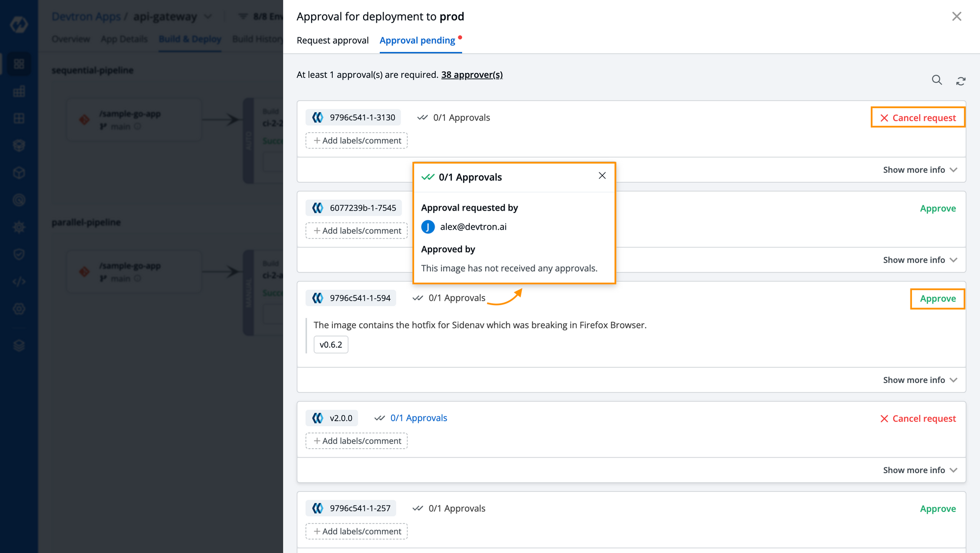Open the code editor icon in dimmed sidebar
Viewport: 980px width, 553px height.
coord(19,282)
